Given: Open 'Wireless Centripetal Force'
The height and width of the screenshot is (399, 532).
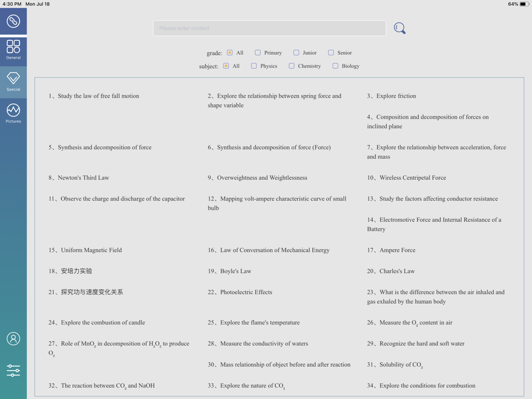Looking at the screenshot, I should (406, 178).
